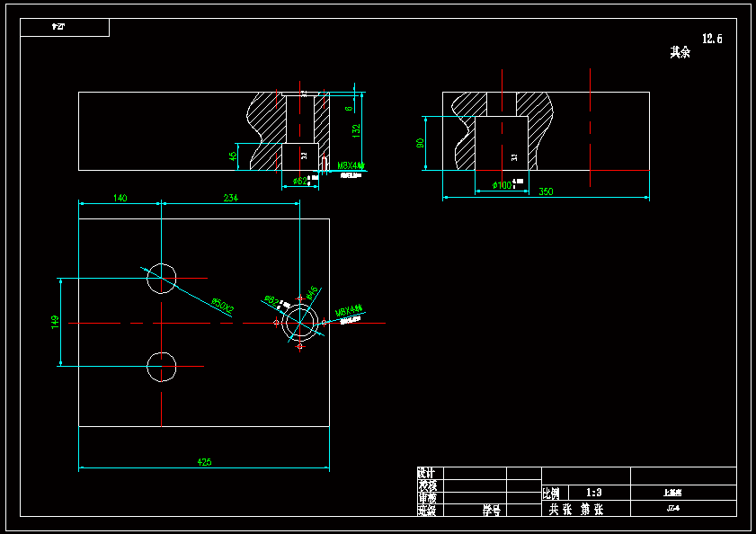Select "φ62" label in the plan view
756x534 pixels.
coord(272,301)
